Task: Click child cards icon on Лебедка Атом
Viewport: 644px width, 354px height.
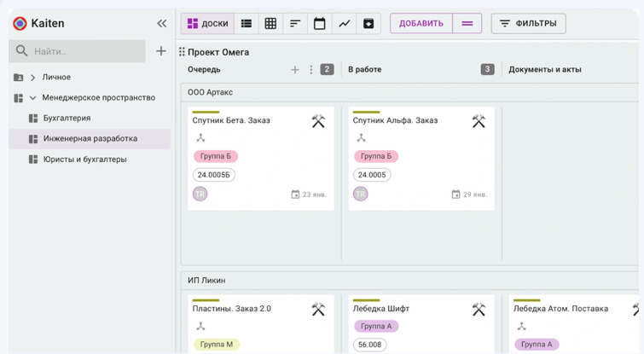Action: [x=522, y=327]
